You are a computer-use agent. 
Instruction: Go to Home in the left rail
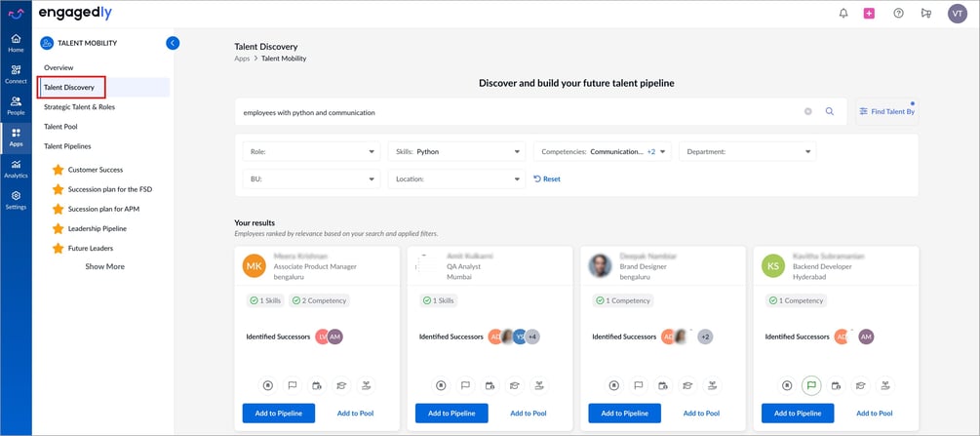pyautogui.click(x=16, y=43)
